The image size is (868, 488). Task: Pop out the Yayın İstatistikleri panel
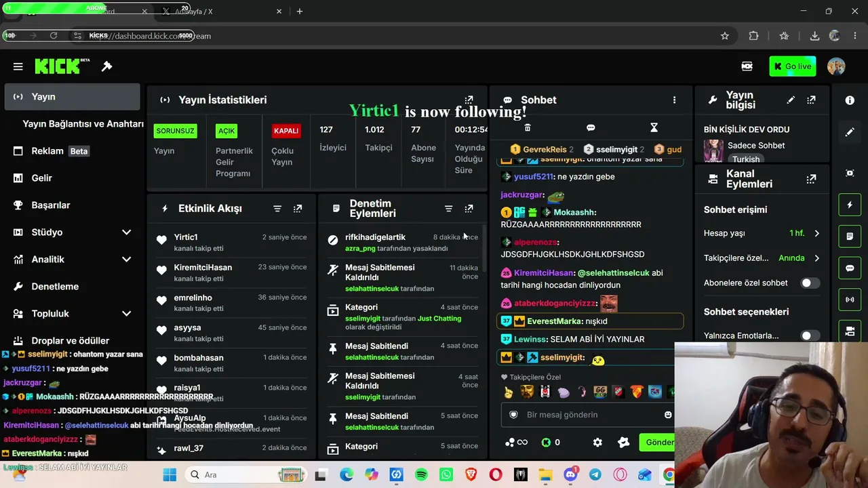click(469, 100)
